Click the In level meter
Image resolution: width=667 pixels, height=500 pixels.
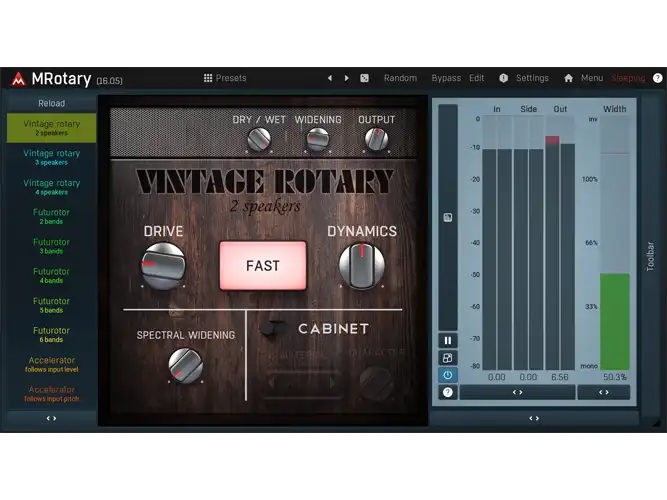[x=497, y=243]
